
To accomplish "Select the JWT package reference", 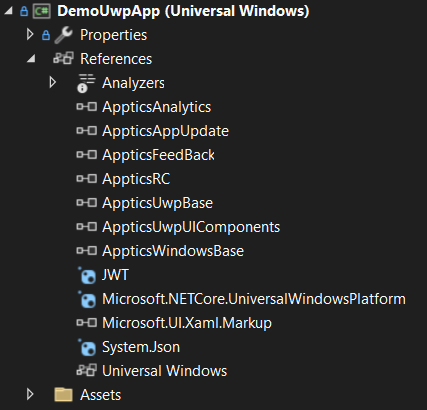I will pyautogui.click(x=115, y=275).
